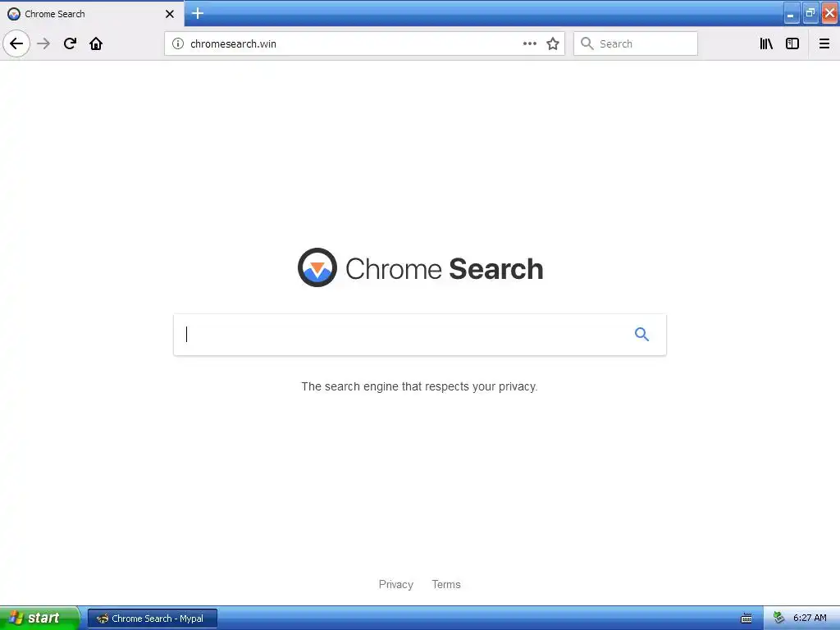The height and width of the screenshot is (630, 840).
Task: Click the forward navigation arrow
Action: pos(43,43)
